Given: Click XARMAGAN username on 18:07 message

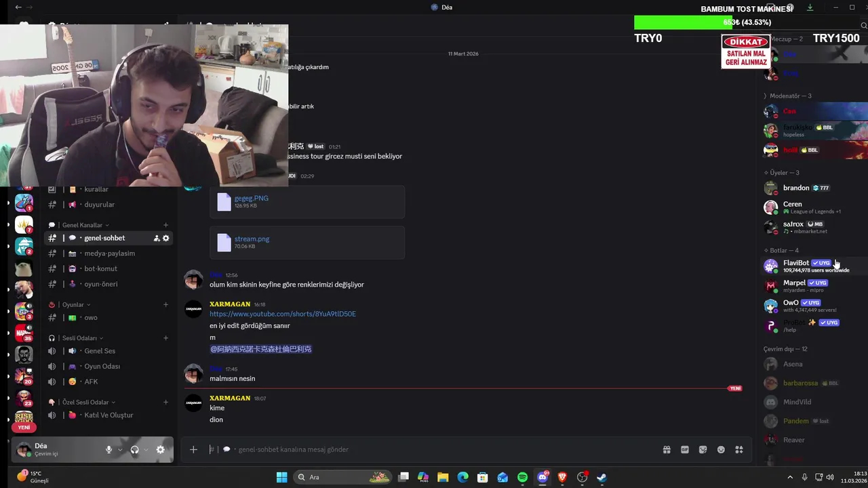Looking at the screenshot, I should tap(230, 398).
